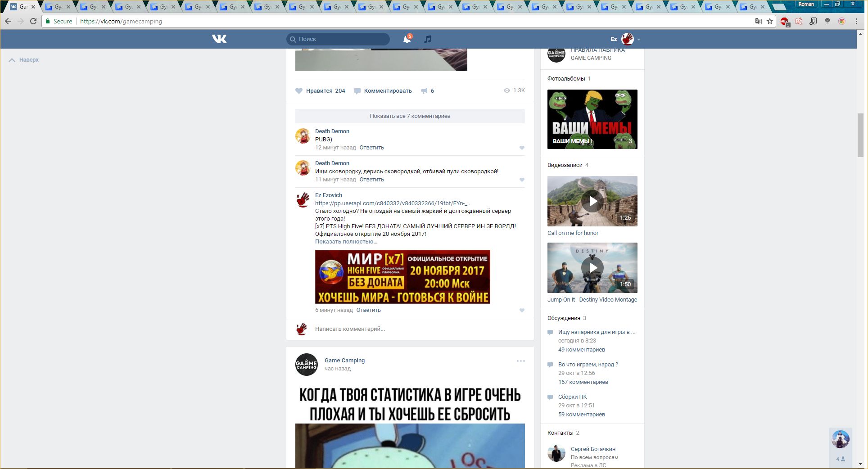Reload the current vk.com page
868x469 pixels.
pyautogui.click(x=33, y=21)
